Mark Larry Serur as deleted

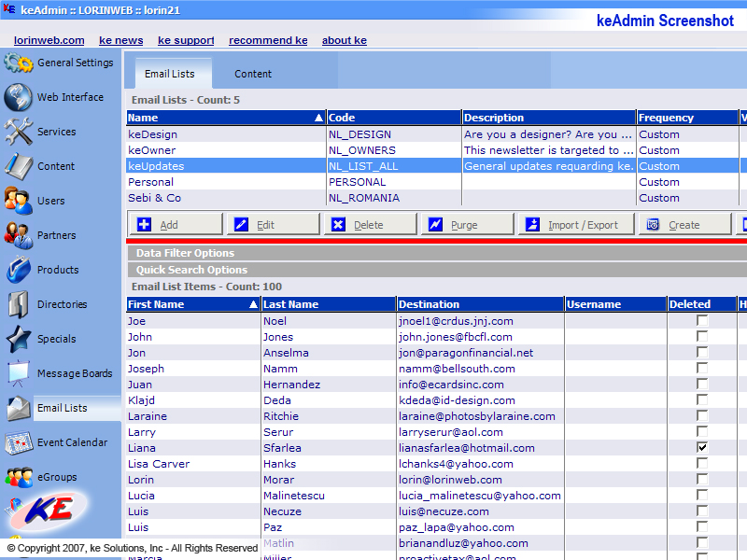[702, 431]
